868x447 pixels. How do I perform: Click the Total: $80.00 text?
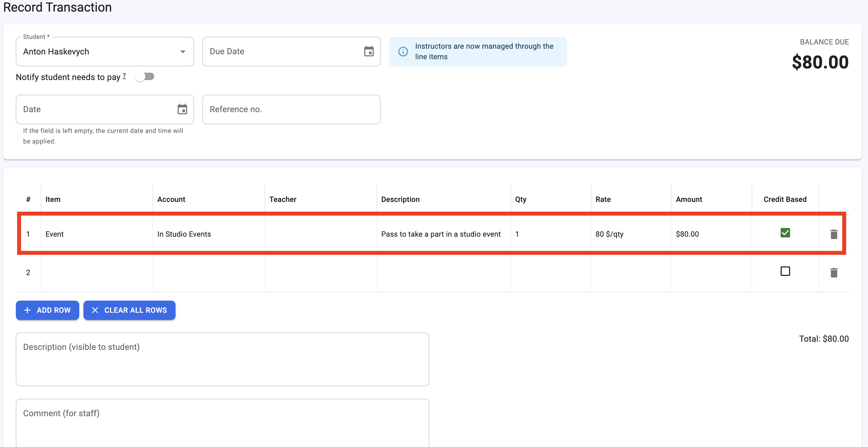click(x=824, y=339)
